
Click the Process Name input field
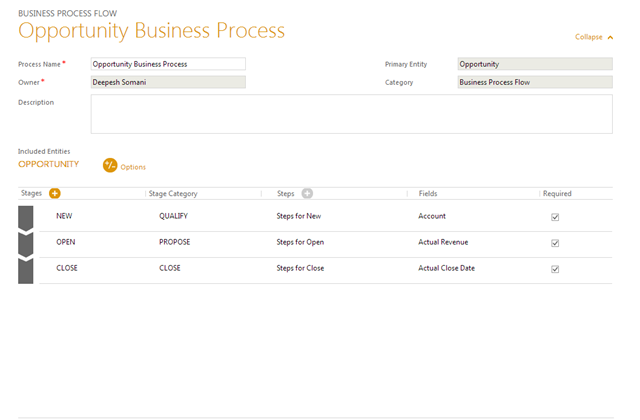[x=168, y=64]
